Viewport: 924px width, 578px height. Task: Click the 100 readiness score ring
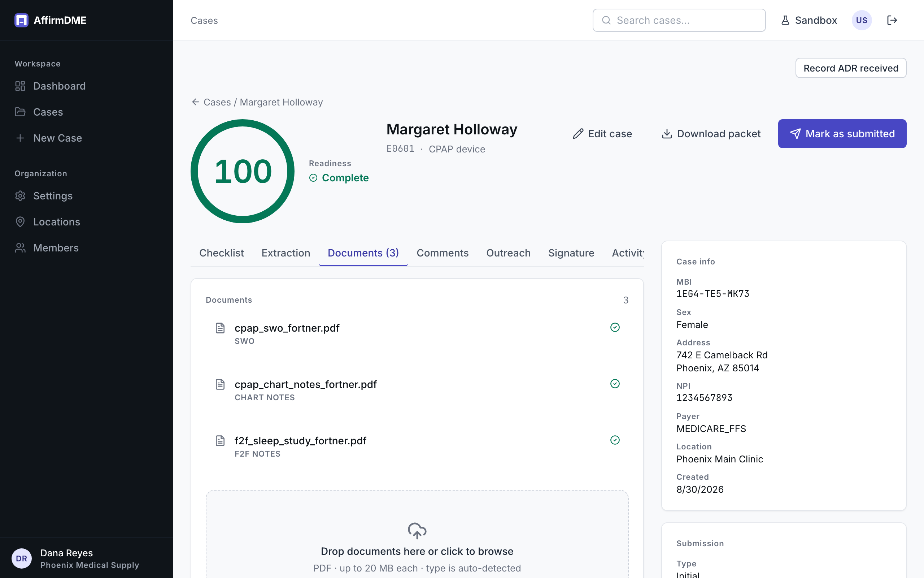[243, 171]
